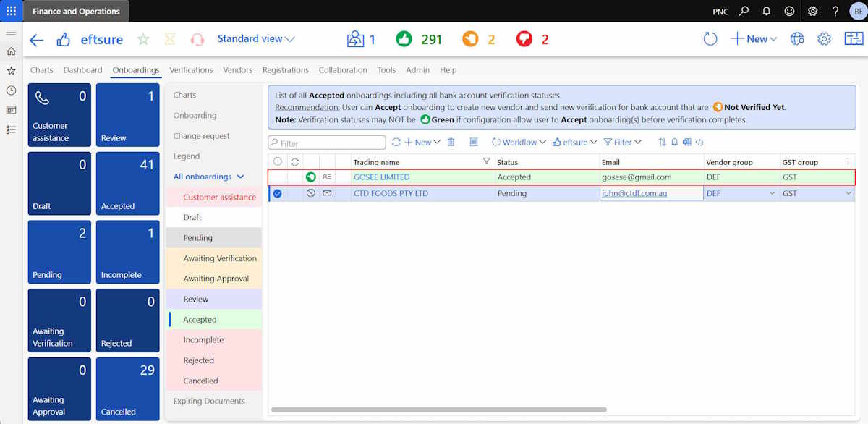Open the Accepted 41 tile

point(128,184)
